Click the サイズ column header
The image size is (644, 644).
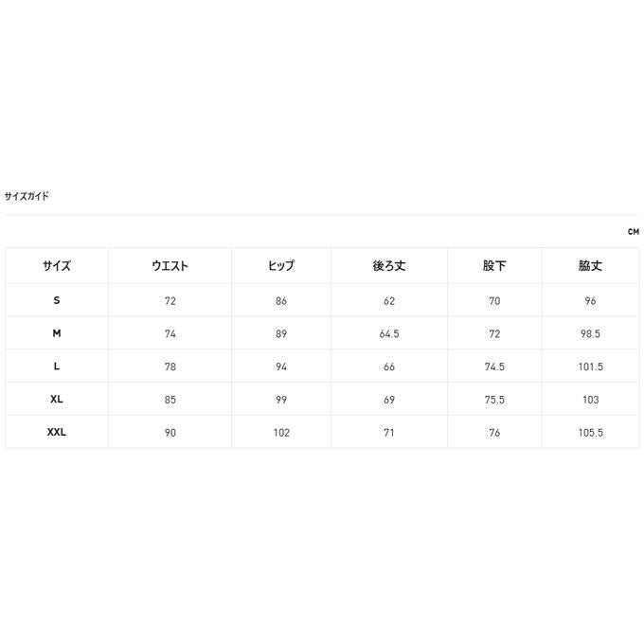click(x=57, y=266)
